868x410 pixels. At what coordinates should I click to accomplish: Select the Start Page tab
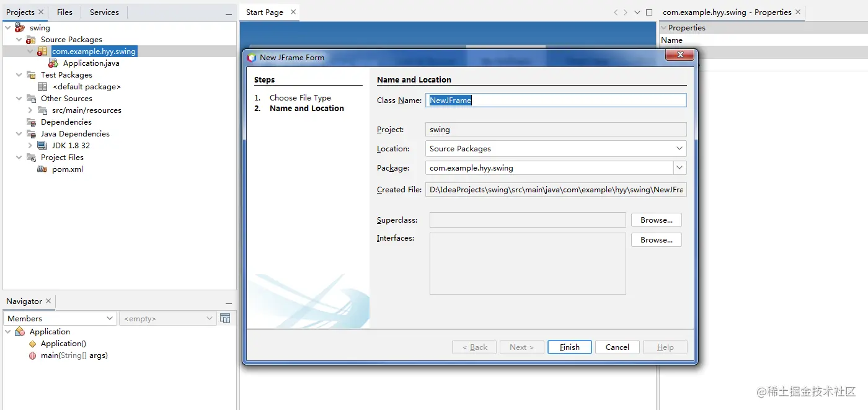pos(265,12)
